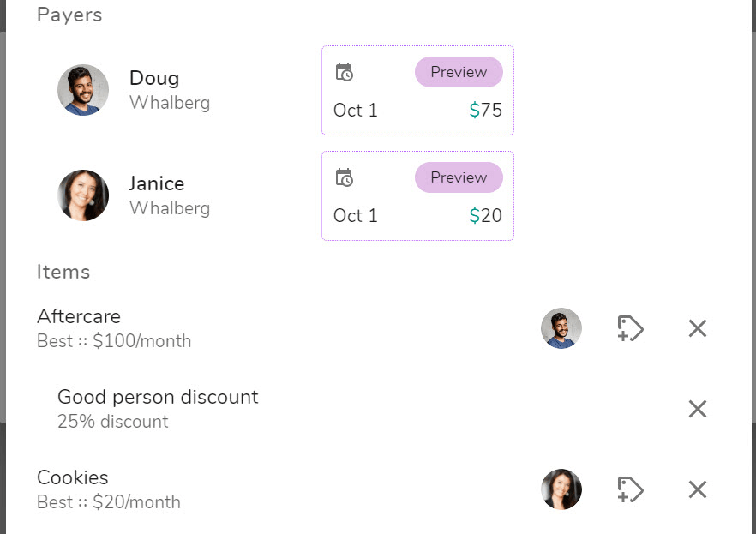Remove the Aftercare item
Screen dimensions: 756x534
[x=697, y=328]
